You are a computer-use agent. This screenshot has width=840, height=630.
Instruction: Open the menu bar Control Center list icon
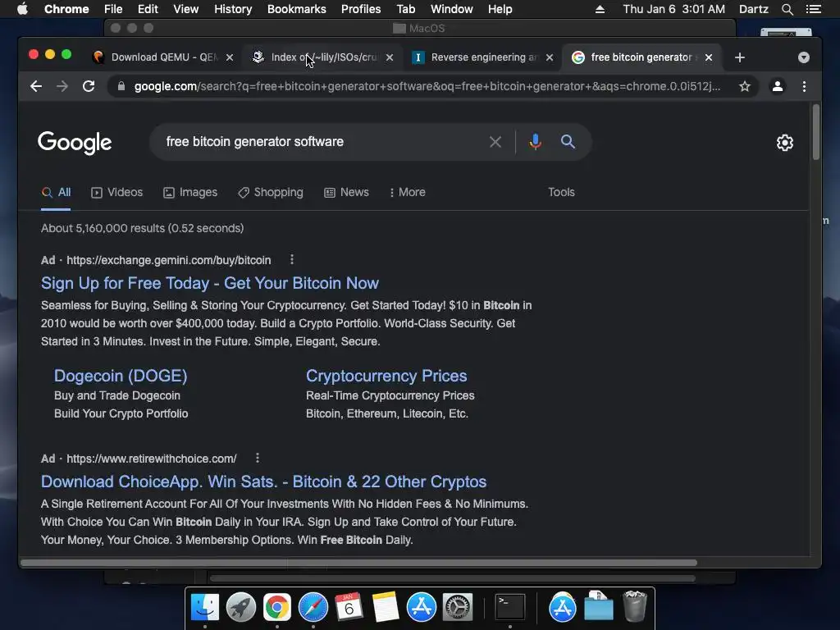[x=813, y=9]
